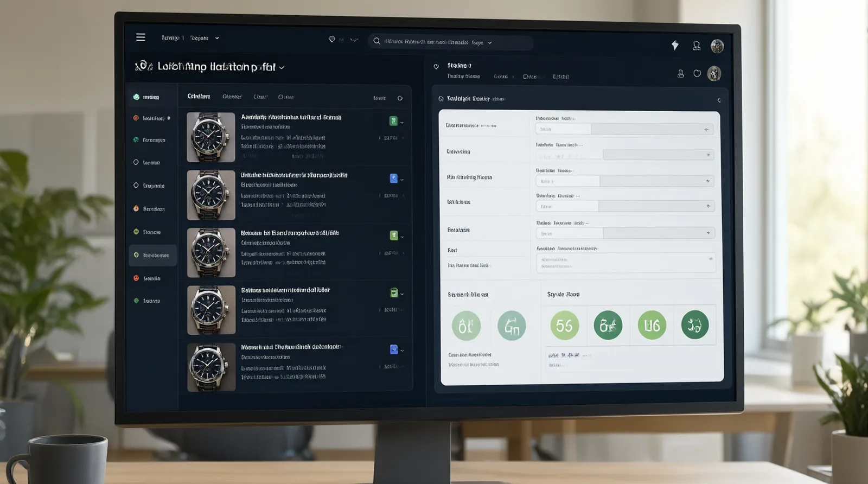Open the second watch listing thumbnail
Image resolution: width=868 pixels, height=484 pixels.
pos(211,195)
